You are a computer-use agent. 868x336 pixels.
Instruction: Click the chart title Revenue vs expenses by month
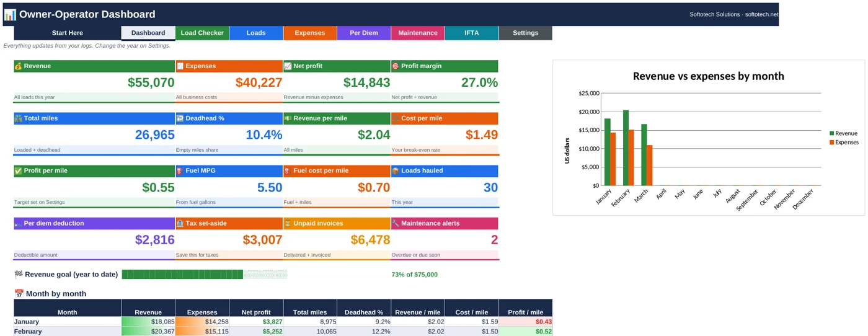coord(709,76)
